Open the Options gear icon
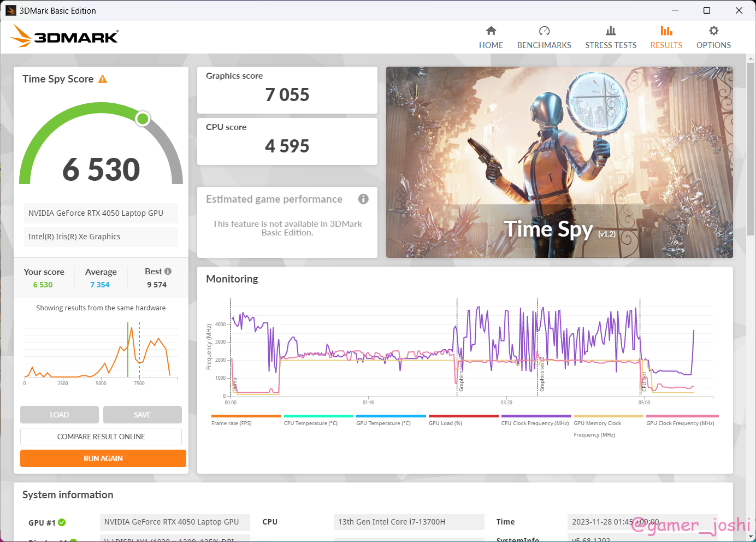Image resolution: width=756 pixels, height=542 pixels. pos(713,31)
